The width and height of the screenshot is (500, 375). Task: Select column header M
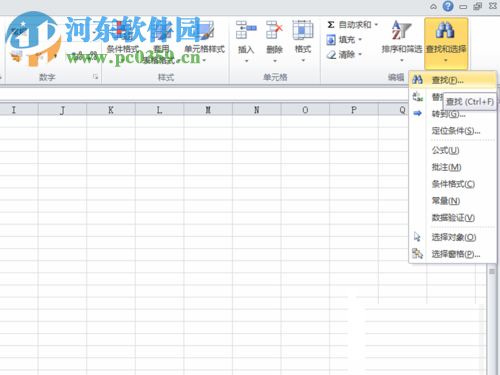[x=208, y=110]
